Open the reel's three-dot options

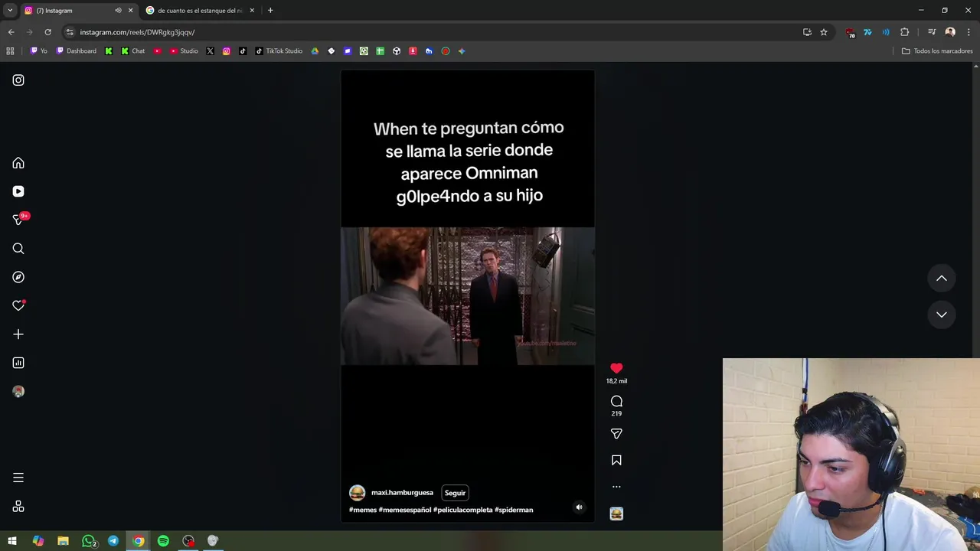[x=616, y=487]
